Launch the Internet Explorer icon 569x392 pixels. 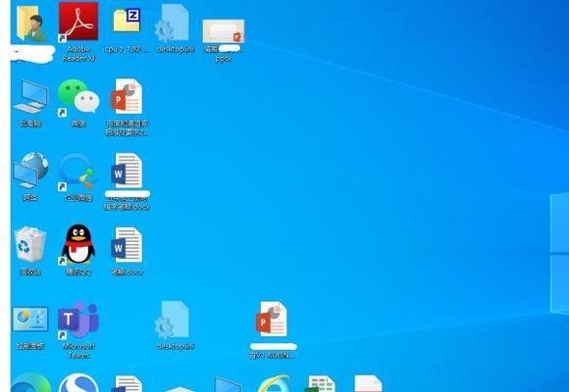pos(274,383)
